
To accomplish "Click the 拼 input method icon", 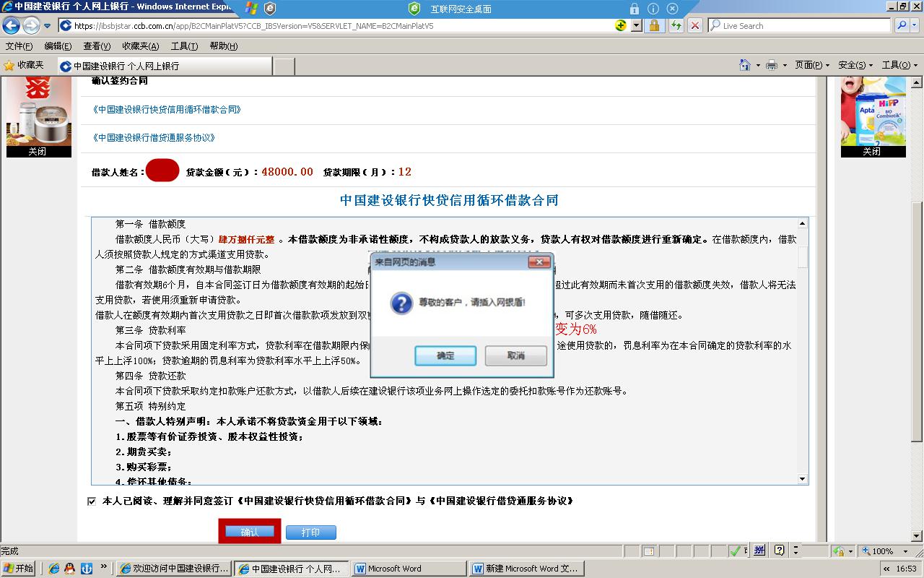I will coord(759,551).
